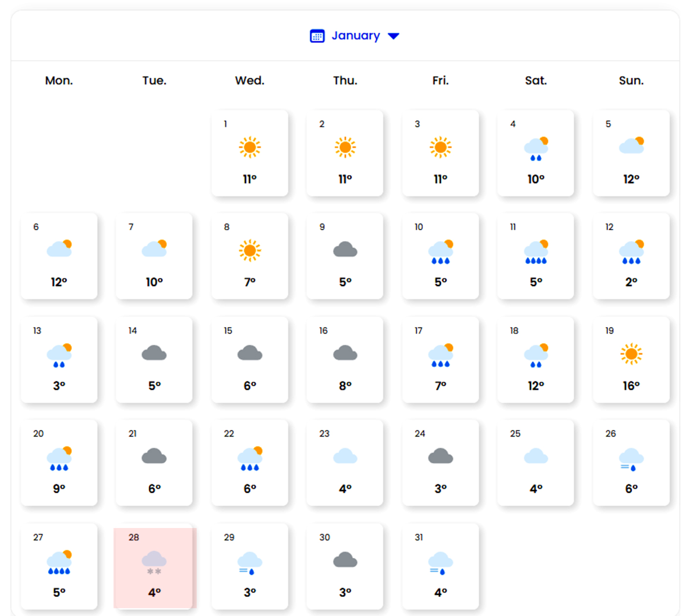Click the dropdown arrow next to January
685x616 pixels.
point(393,36)
